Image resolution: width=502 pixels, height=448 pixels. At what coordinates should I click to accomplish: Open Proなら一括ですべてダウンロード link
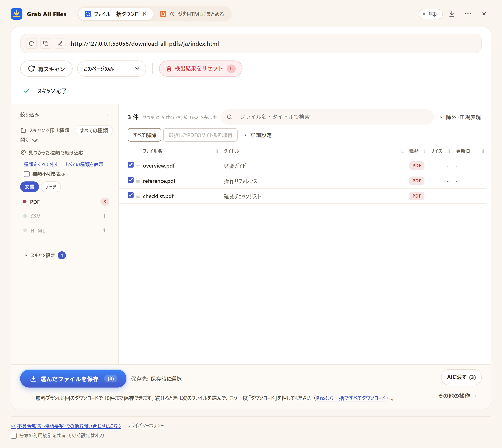351,398
